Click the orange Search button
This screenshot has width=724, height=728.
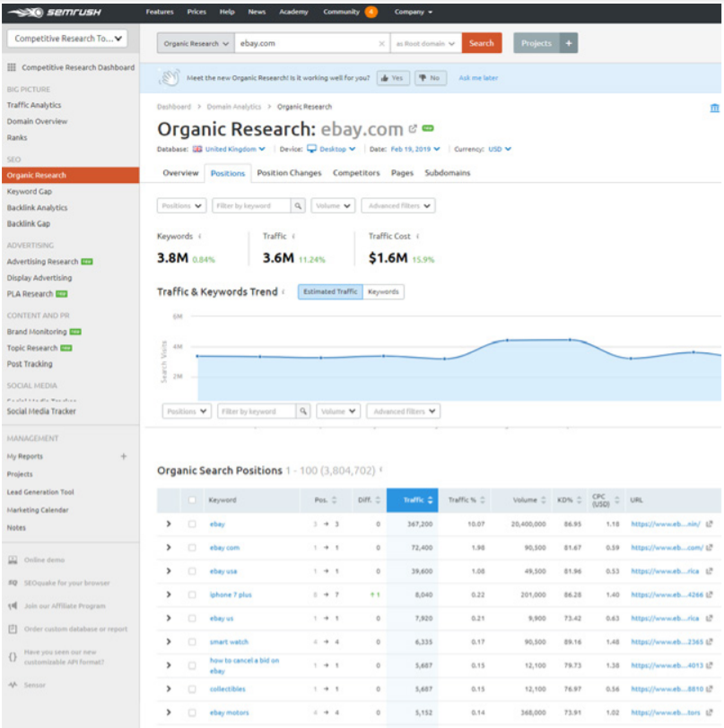[482, 43]
